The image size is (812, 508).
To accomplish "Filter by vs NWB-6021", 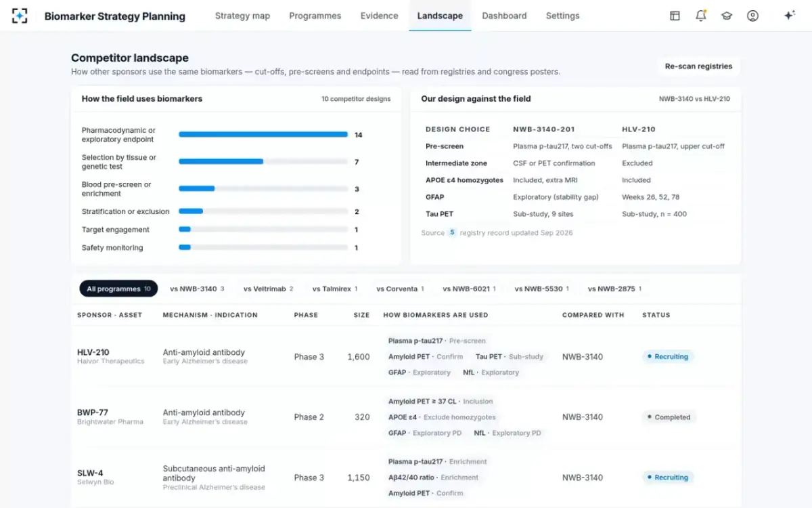I will (x=469, y=289).
